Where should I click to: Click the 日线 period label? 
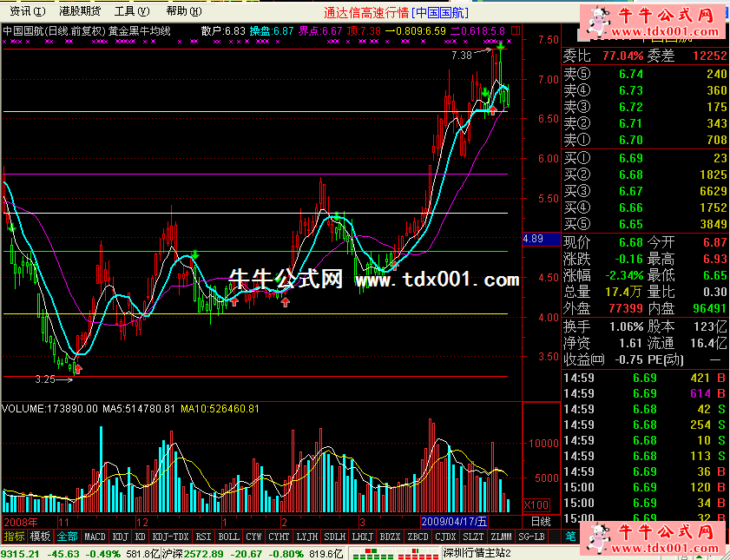pyautogui.click(x=541, y=521)
